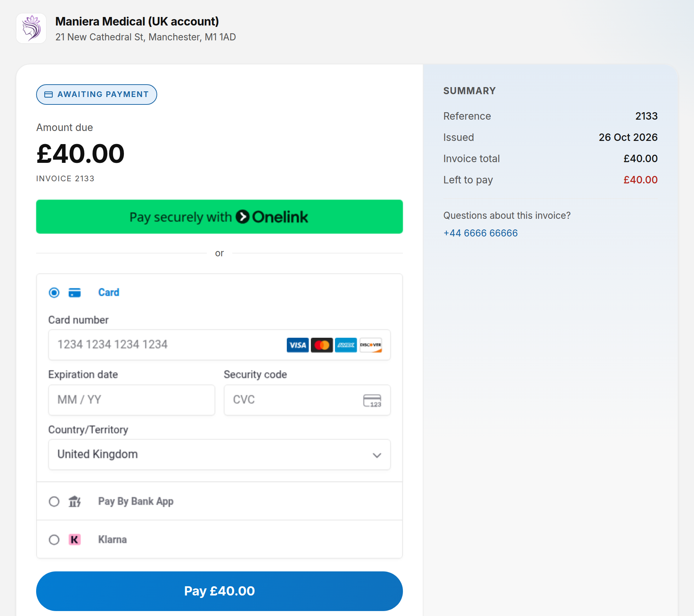Select the Pay By Bank App radio button
The width and height of the screenshot is (694, 616).
coord(54,502)
